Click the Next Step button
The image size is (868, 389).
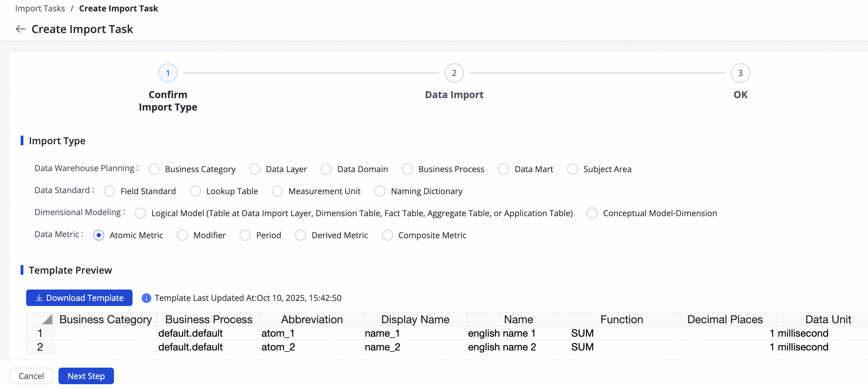[x=86, y=376]
